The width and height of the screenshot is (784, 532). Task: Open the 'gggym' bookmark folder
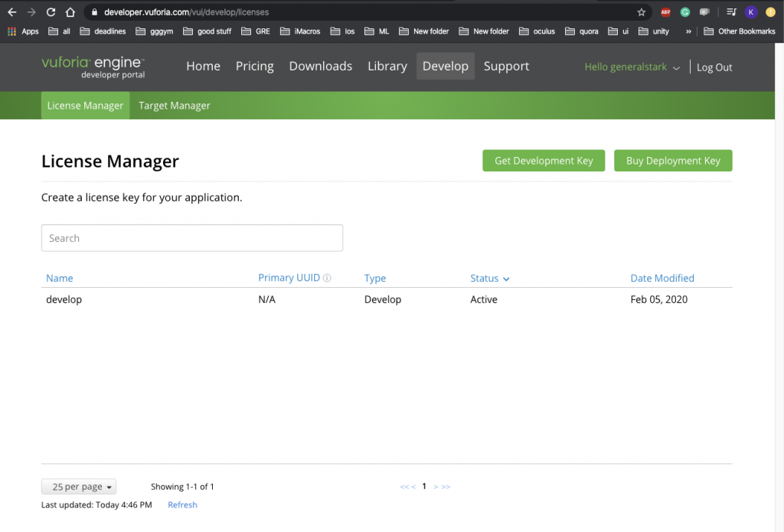click(x=155, y=31)
